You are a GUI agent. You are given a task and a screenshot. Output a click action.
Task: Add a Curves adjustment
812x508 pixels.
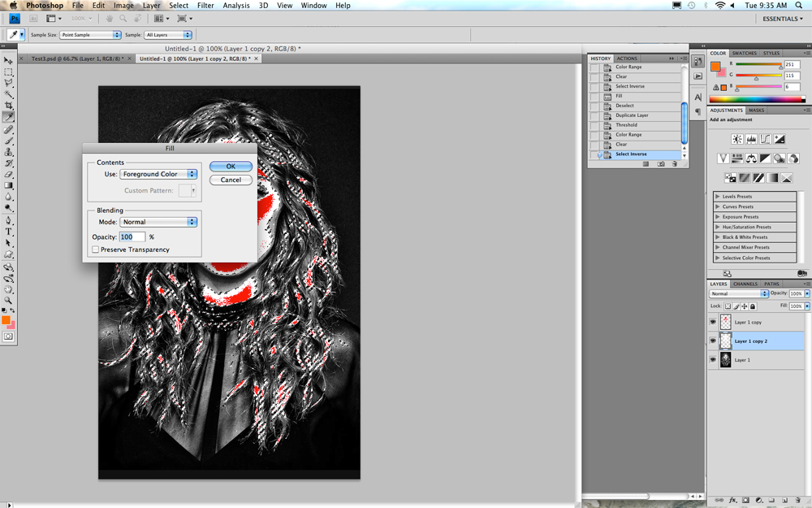click(765, 139)
